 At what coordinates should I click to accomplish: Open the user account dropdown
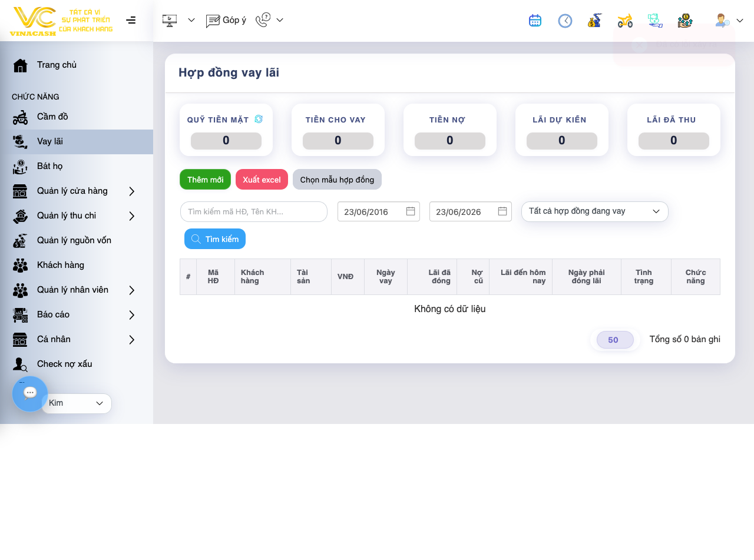click(x=729, y=21)
